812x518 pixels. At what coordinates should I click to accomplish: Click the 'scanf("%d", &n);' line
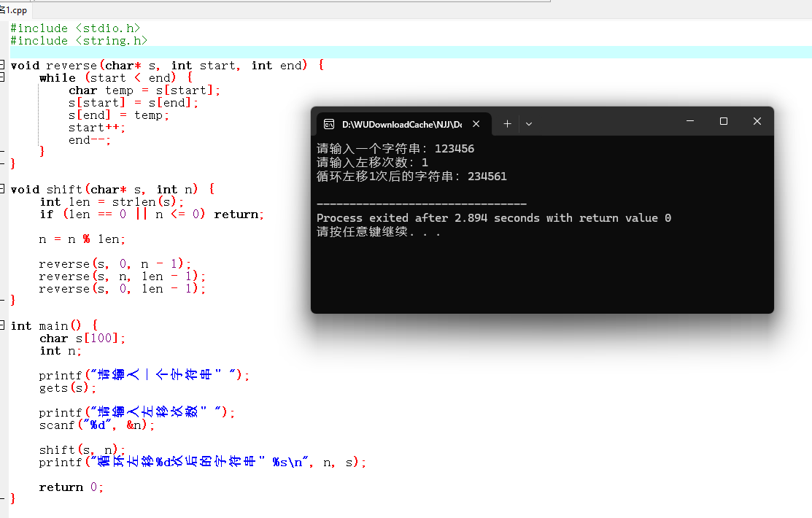(x=97, y=425)
